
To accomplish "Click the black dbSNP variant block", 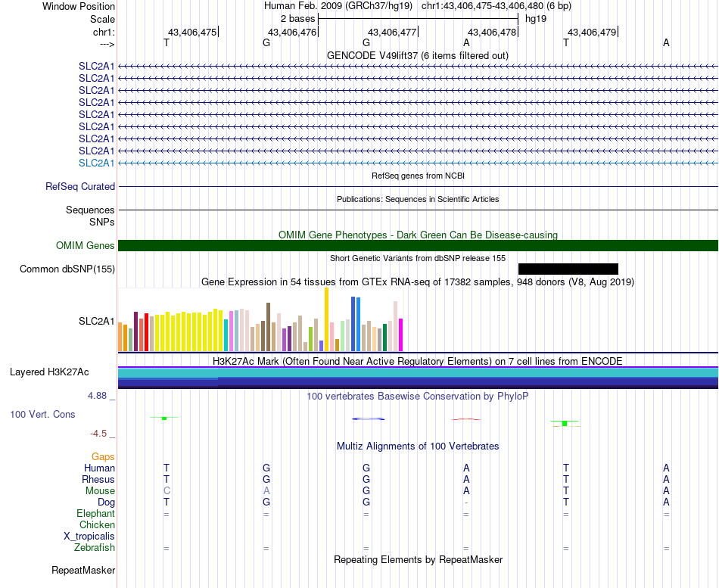I will 568,269.
